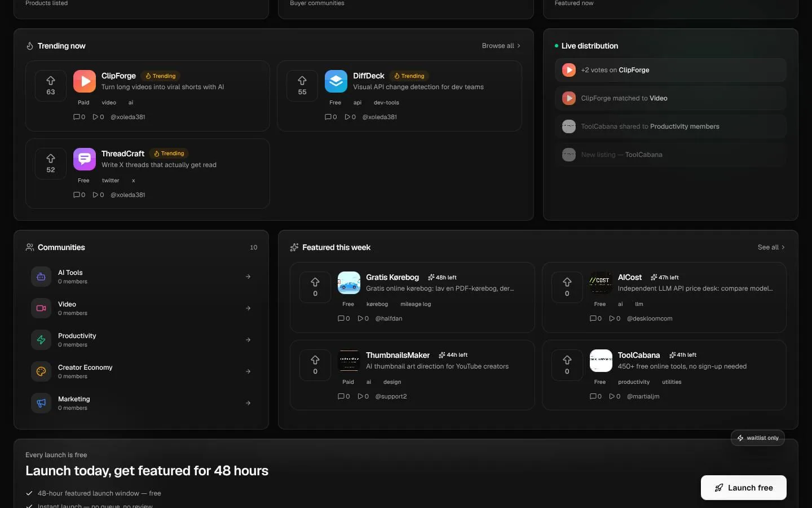
Task: Open the ToolCabana title link
Action: coord(639,355)
